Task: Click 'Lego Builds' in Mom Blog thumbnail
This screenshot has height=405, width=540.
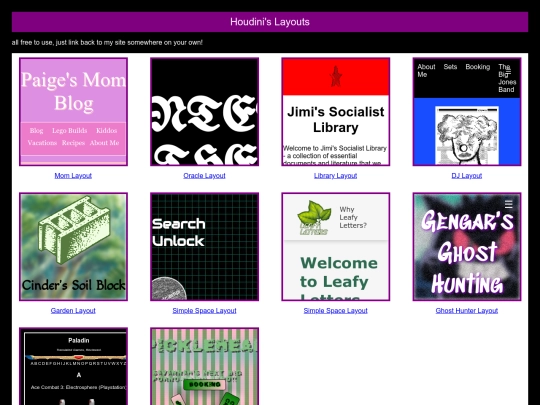Action: click(70, 131)
